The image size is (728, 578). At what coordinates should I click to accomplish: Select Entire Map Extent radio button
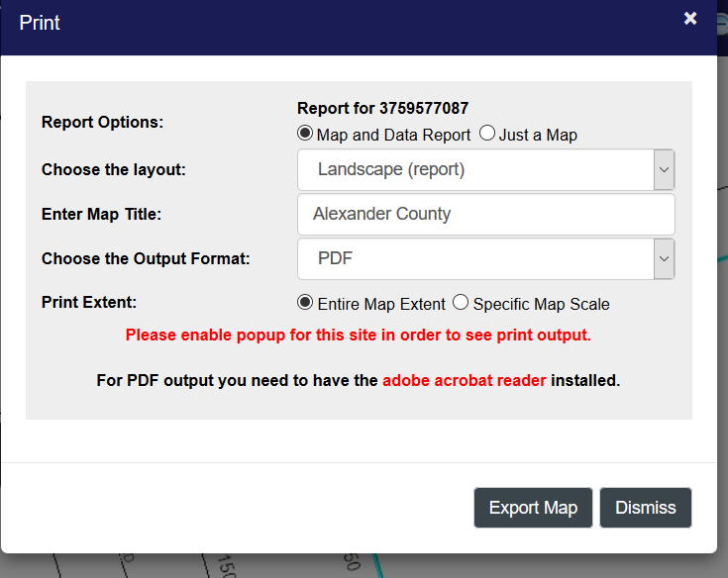point(306,303)
